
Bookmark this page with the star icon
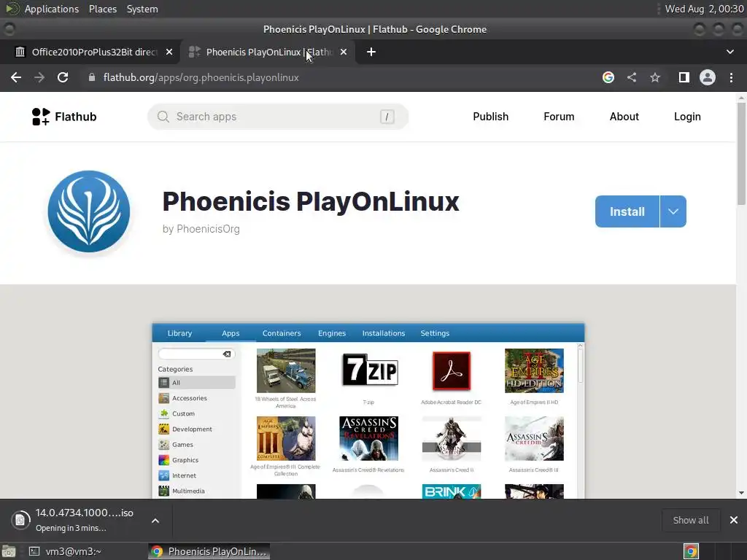[655, 77]
